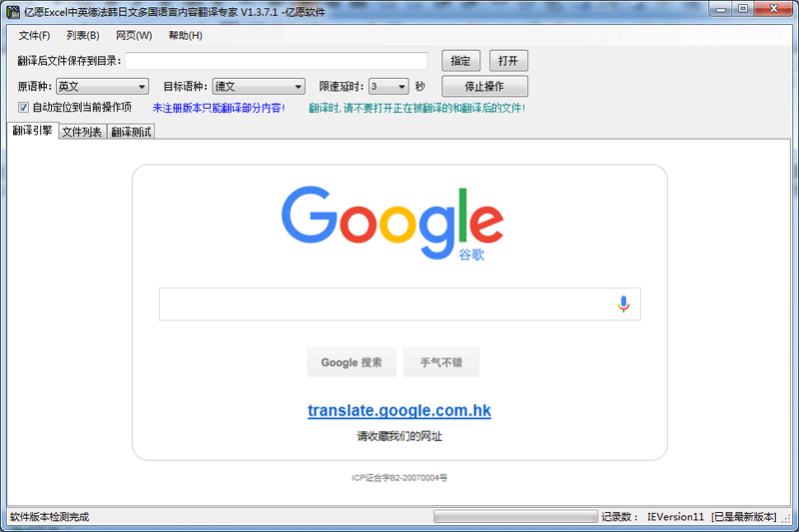Click the 请收藏我们的网址 text
Image resolution: width=799 pixels, height=532 pixels.
click(399, 436)
